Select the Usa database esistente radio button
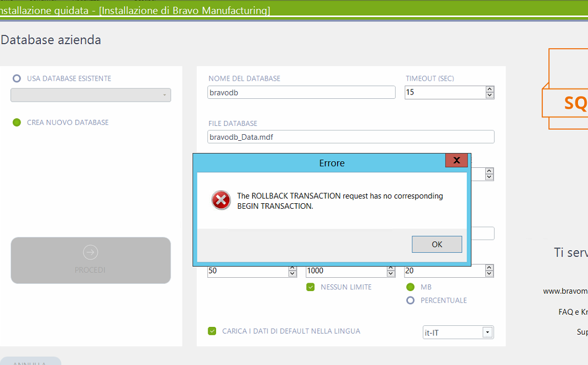Screen dimensions: 588x365 (x=17, y=78)
